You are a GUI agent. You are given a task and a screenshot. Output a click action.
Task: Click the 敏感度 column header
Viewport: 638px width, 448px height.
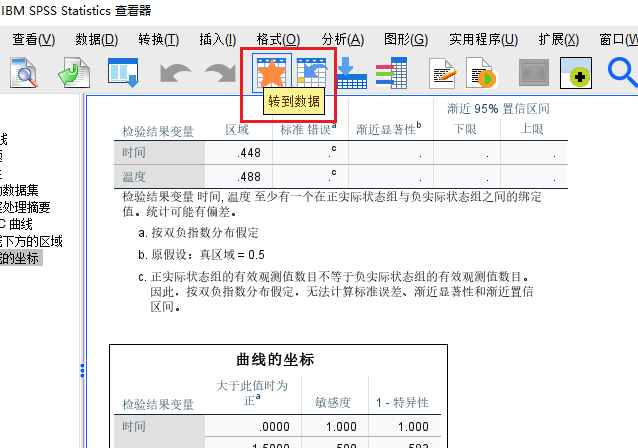(333, 403)
